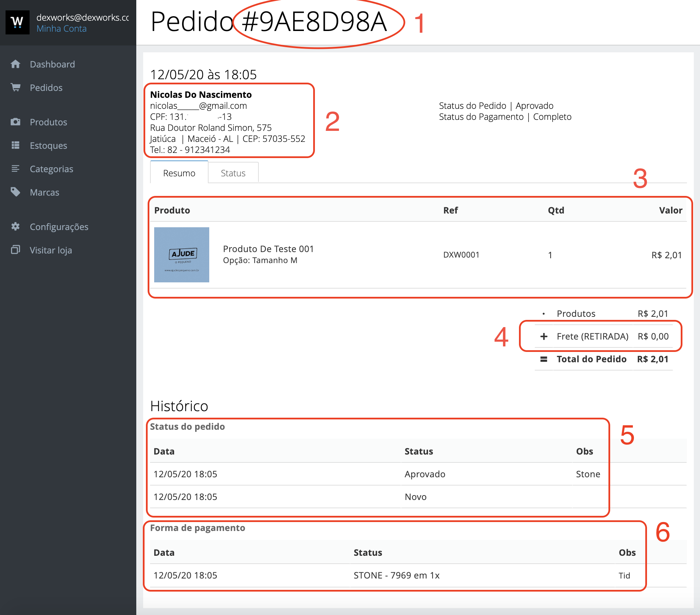This screenshot has height=615, width=700.
Task: Click the Pedidos shopping cart icon
Action: 15,87
